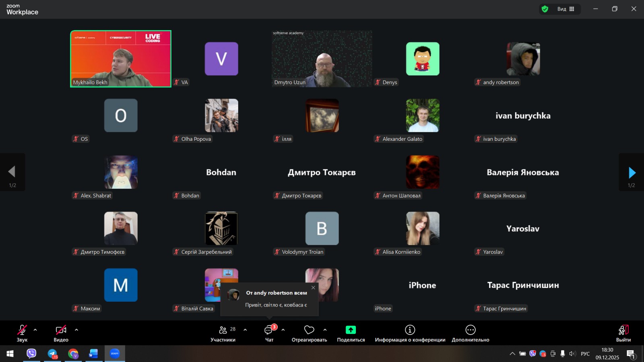Image resolution: width=644 pixels, height=362 pixels.
Task: Expand audio settings arrow next to microphone
Action: 35,330
